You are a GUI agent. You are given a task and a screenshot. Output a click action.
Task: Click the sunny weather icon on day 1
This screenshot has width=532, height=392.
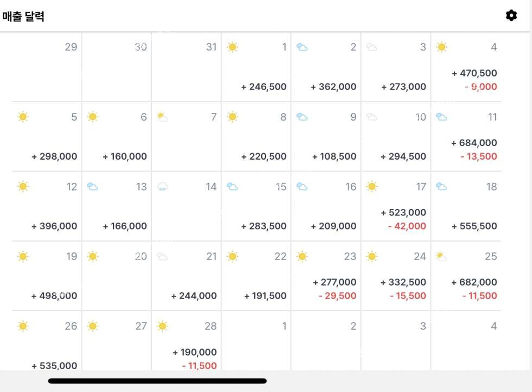tap(232, 47)
